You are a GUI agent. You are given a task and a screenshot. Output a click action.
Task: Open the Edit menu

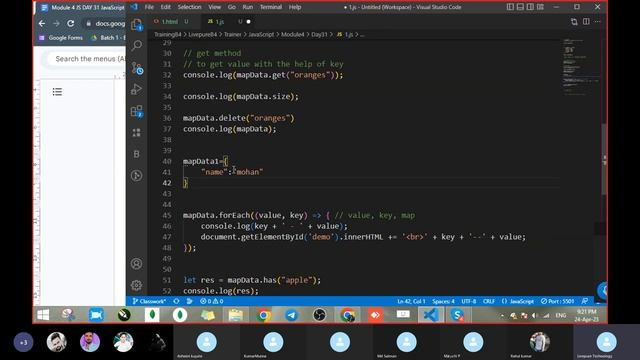pos(165,7)
